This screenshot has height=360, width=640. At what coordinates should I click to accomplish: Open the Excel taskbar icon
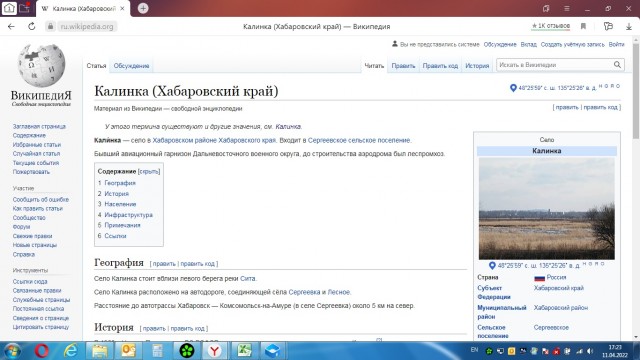244,351
